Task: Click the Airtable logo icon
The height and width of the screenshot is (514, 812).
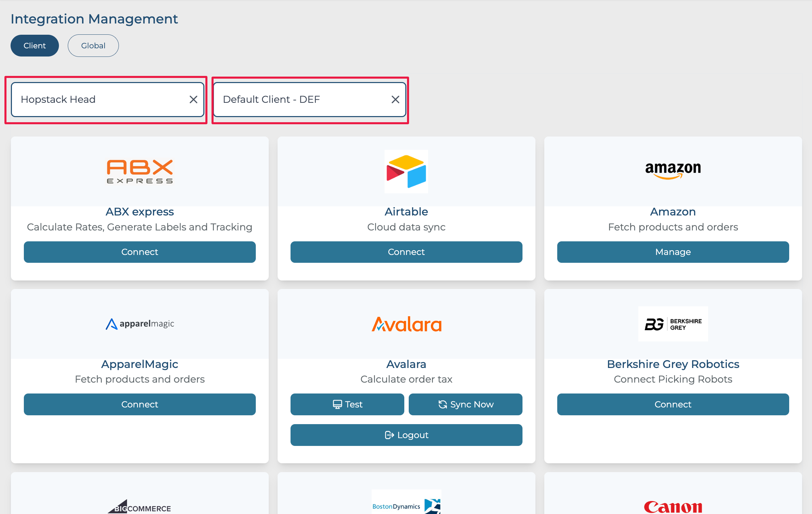Action: pyautogui.click(x=406, y=171)
